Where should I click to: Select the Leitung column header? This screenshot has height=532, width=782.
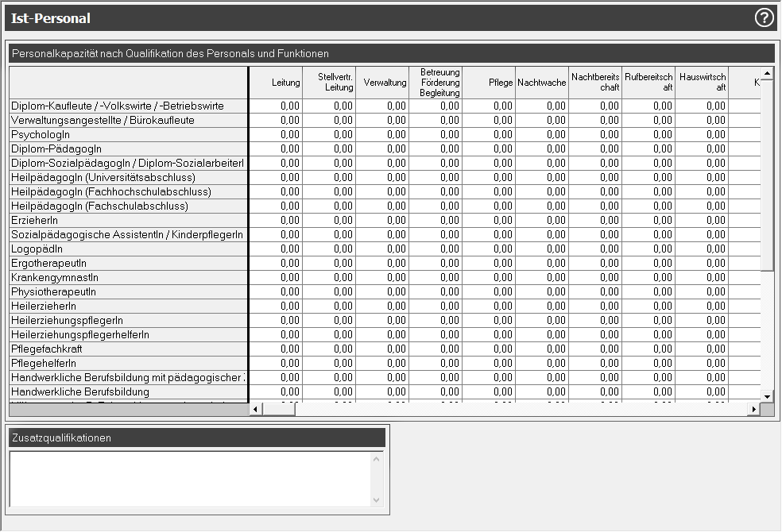(x=276, y=83)
